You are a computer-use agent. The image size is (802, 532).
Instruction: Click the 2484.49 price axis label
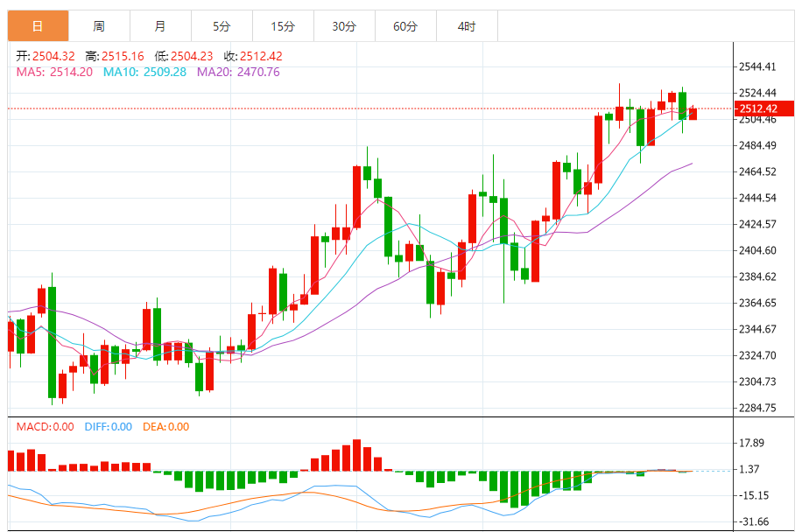pos(757,145)
